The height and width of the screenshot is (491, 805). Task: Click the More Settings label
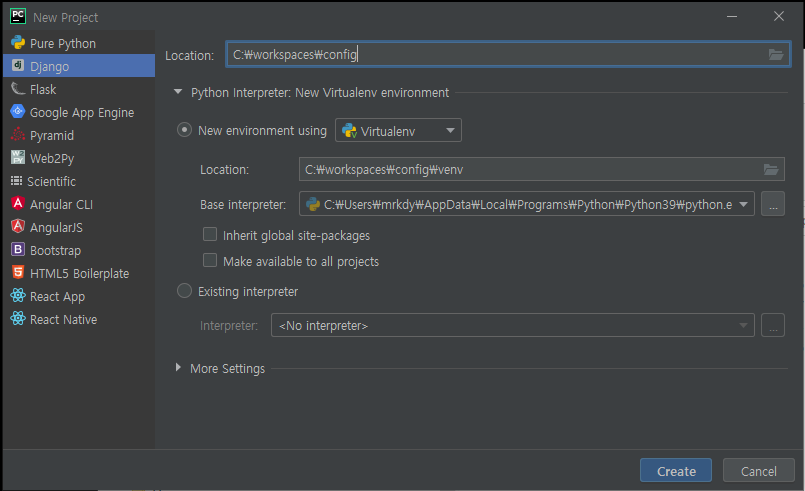[x=227, y=368]
